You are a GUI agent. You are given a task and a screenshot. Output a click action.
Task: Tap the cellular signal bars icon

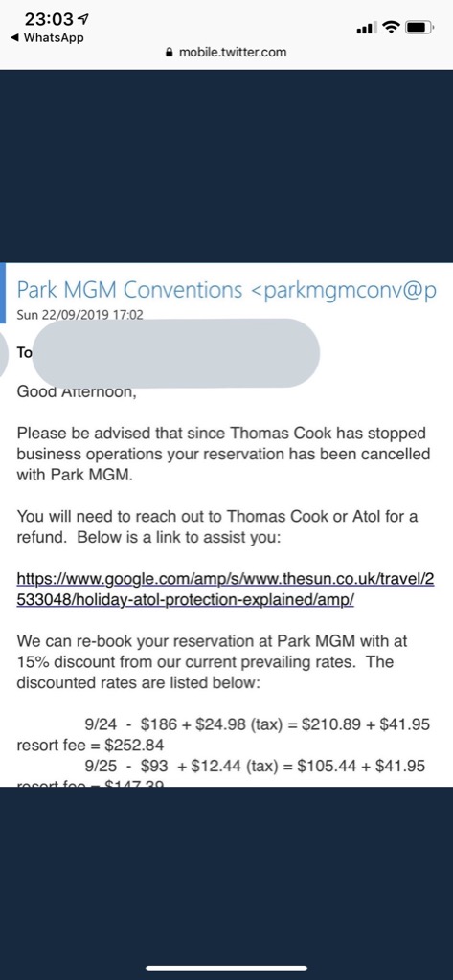(366, 27)
